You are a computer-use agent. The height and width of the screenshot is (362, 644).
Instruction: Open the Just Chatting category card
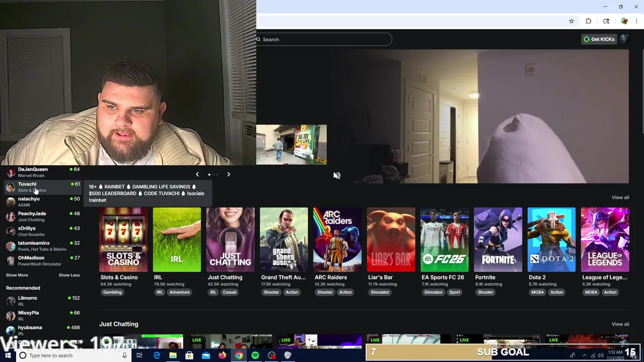point(230,240)
